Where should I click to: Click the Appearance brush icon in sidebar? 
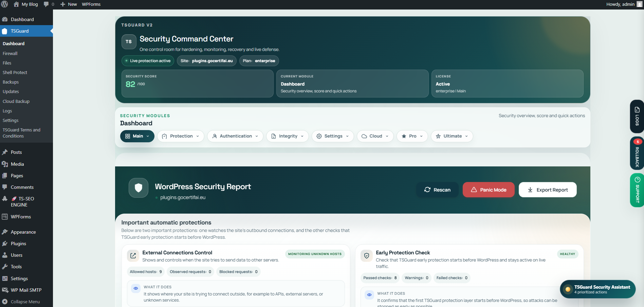tap(5, 232)
